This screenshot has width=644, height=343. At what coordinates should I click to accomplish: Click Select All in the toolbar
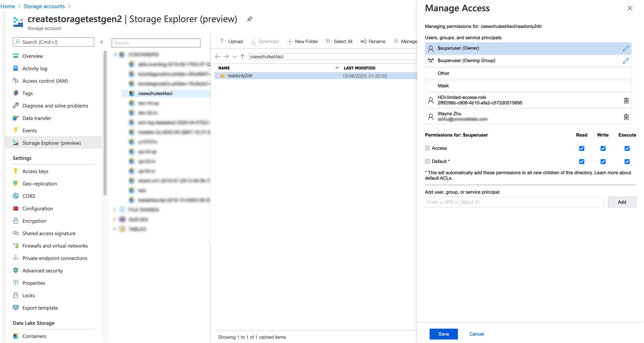click(x=339, y=41)
